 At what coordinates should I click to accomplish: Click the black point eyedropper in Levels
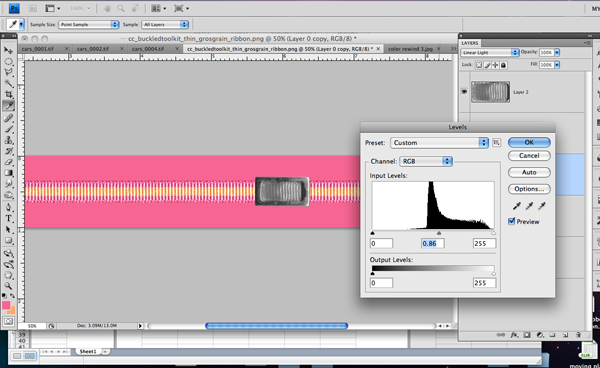pyautogui.click(x=517, y=206)
